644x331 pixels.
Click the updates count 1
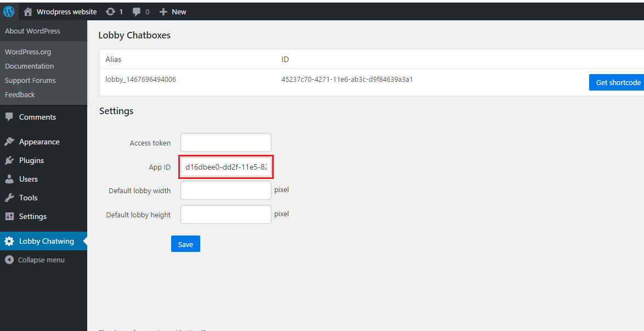click(x=121, y=12)
